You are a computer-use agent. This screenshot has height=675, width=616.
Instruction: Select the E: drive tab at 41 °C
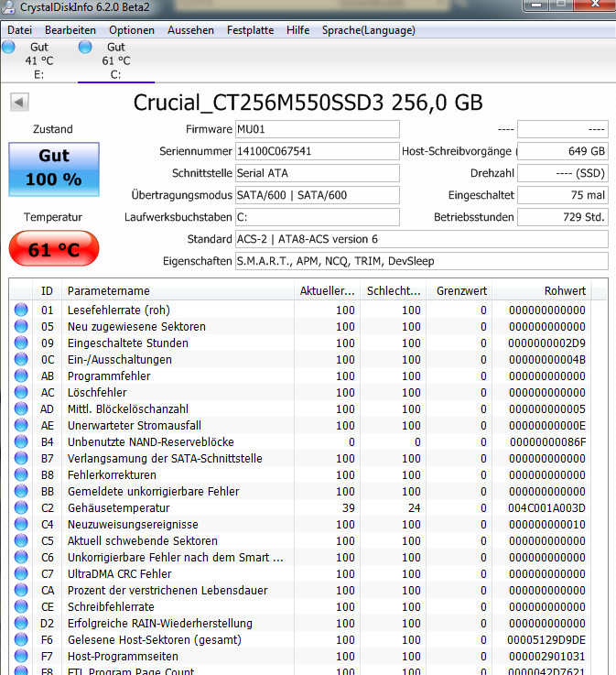tap(38, 60)
